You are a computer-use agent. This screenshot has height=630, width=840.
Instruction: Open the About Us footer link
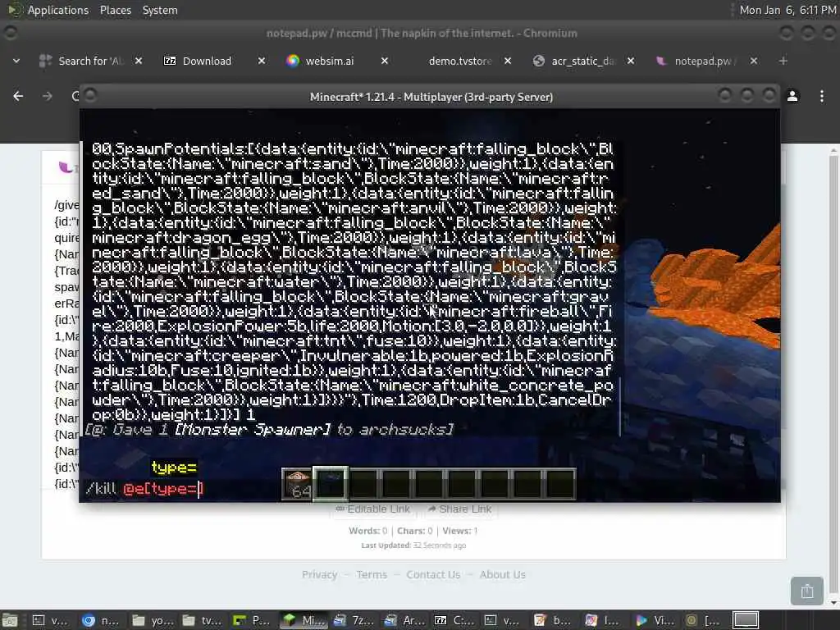click(x=503, y=574)
